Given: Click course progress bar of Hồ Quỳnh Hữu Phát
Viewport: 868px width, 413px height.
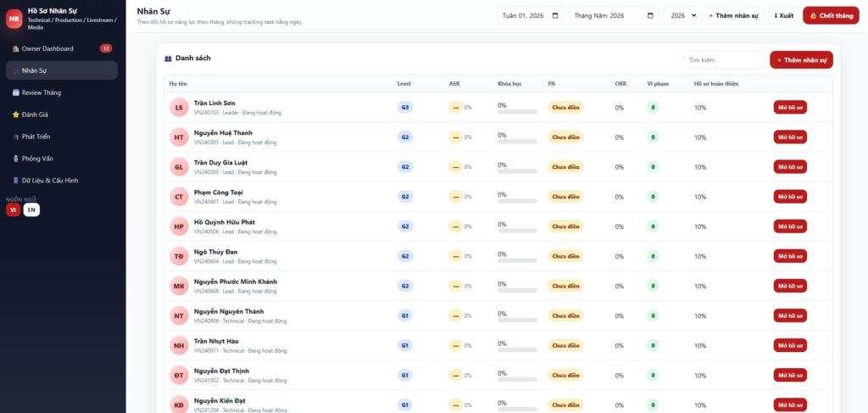Looking at the screenshot, I should pos(517,231).
